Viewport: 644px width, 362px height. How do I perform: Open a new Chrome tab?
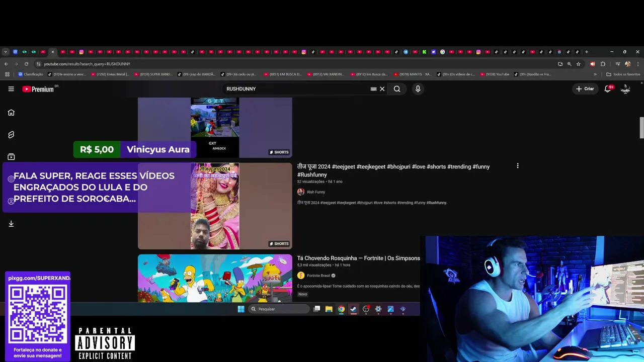pos(587,52)
